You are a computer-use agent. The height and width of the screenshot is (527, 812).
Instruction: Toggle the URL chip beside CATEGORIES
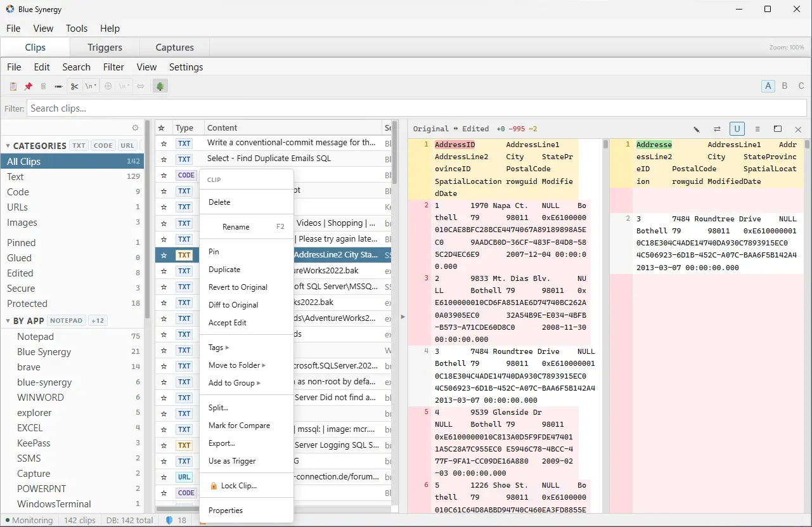pos(127,145)
